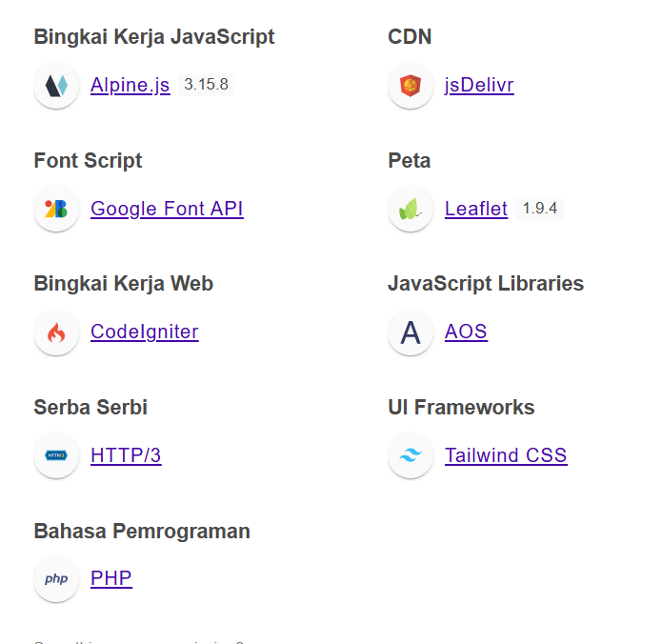The image size is (661, 644).
Task: Click the Leaflet leaf icon
Action: tap(411, 209)
